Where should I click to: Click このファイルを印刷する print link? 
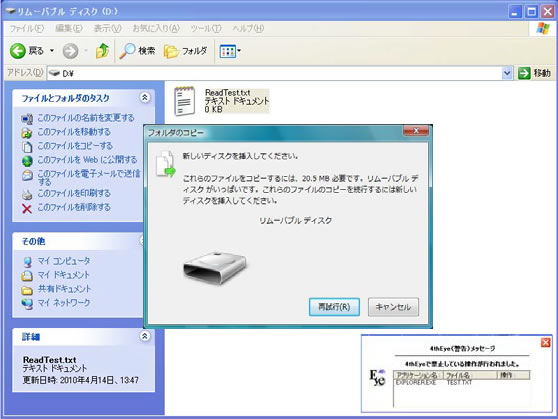click(x=74, y=193)
